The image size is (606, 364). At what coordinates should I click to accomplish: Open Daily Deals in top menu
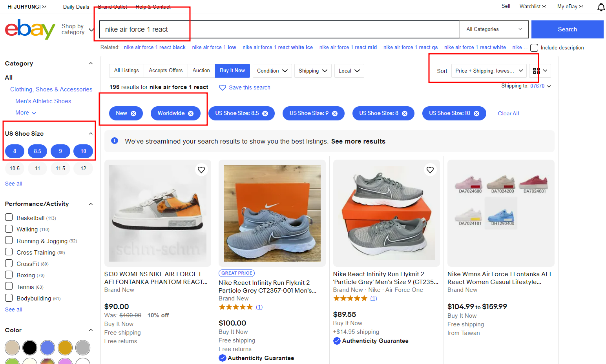pyautogui.click(x=76, y=7)
